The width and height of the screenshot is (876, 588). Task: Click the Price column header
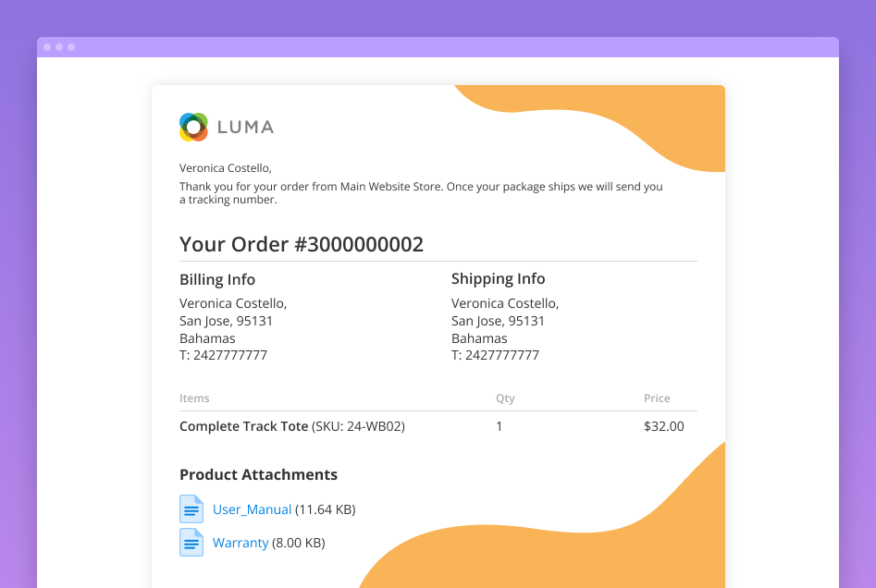pyautogui.click(x=657, y=398)
